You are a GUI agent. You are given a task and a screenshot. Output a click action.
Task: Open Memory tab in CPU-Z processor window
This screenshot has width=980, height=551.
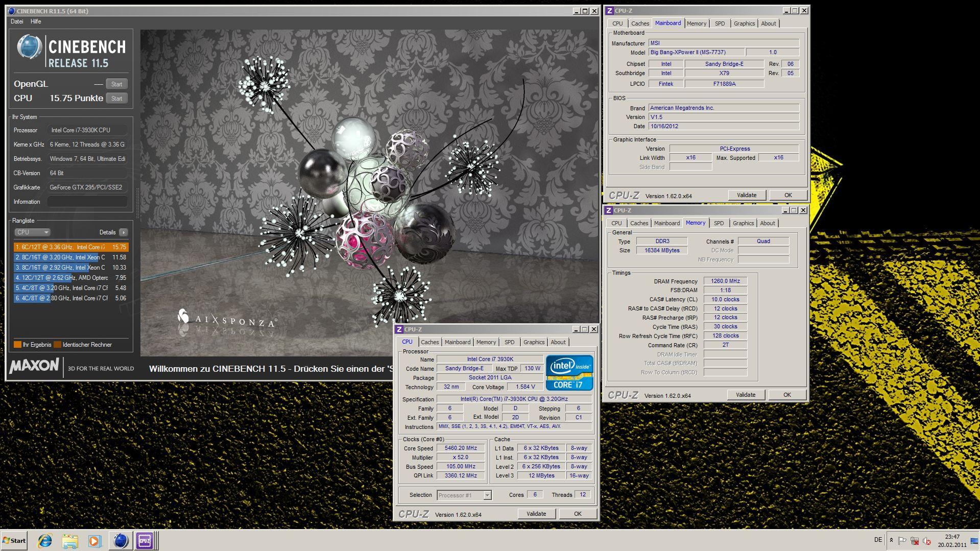pyautogui.click(x=486, y=342)
